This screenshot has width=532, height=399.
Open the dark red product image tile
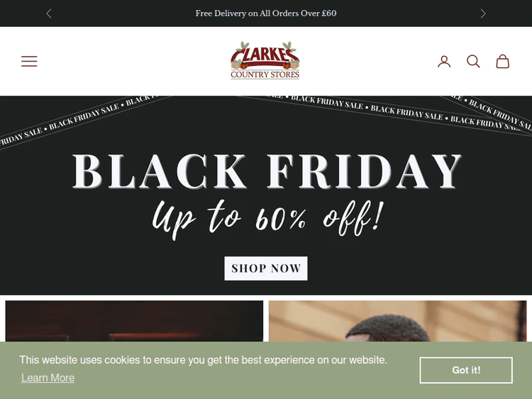[134, 321]
